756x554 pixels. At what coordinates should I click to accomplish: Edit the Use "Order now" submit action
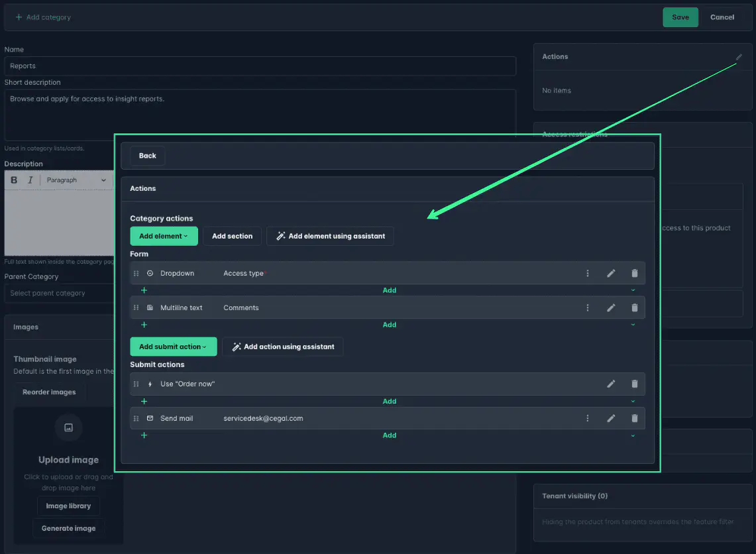click(x=611, y=384)
